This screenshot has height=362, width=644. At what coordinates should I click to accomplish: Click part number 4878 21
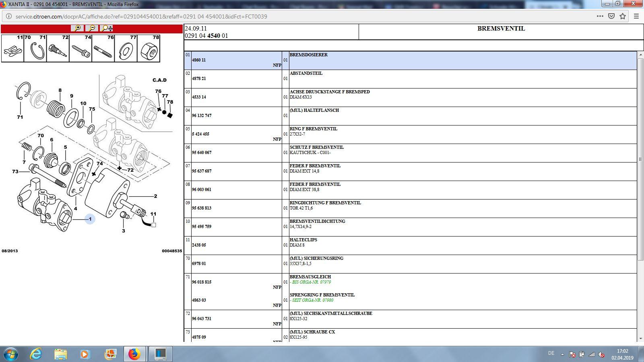click(x=199, y=79)
